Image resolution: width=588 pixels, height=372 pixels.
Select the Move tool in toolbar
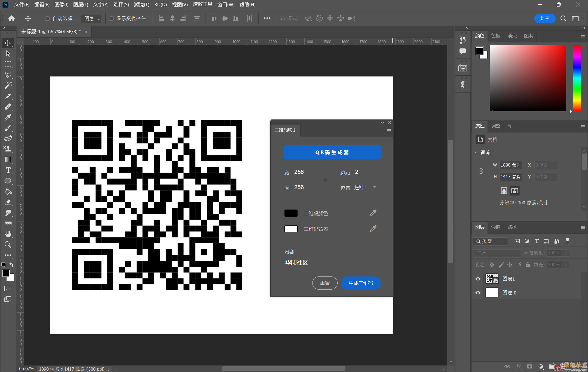[8, 43]
